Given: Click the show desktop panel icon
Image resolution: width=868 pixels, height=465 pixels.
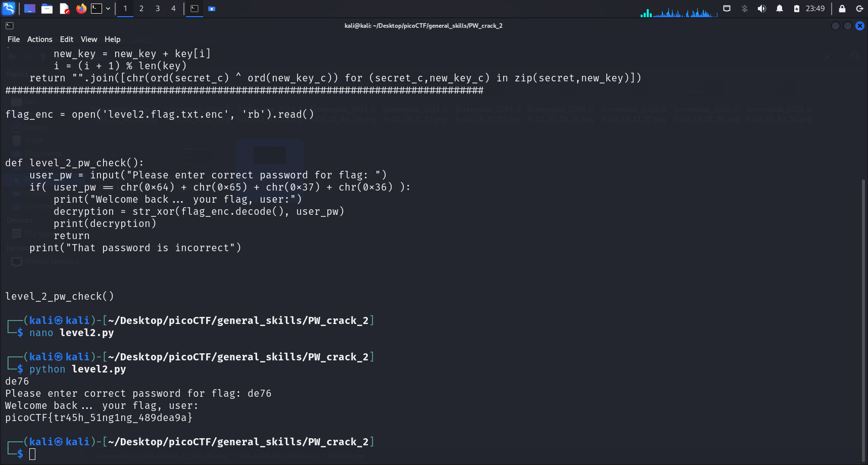Looking at the screenshot, I should tap(30, 9).
